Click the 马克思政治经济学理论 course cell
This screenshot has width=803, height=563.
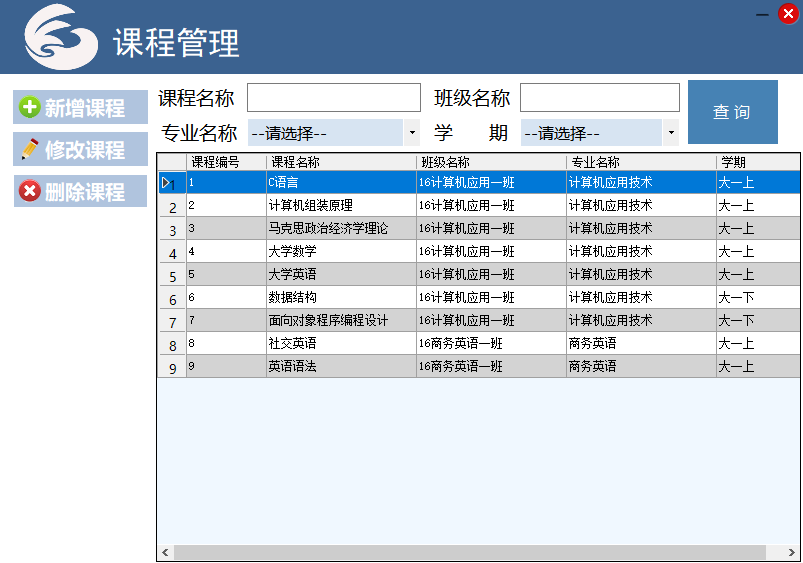click(341, 228)
